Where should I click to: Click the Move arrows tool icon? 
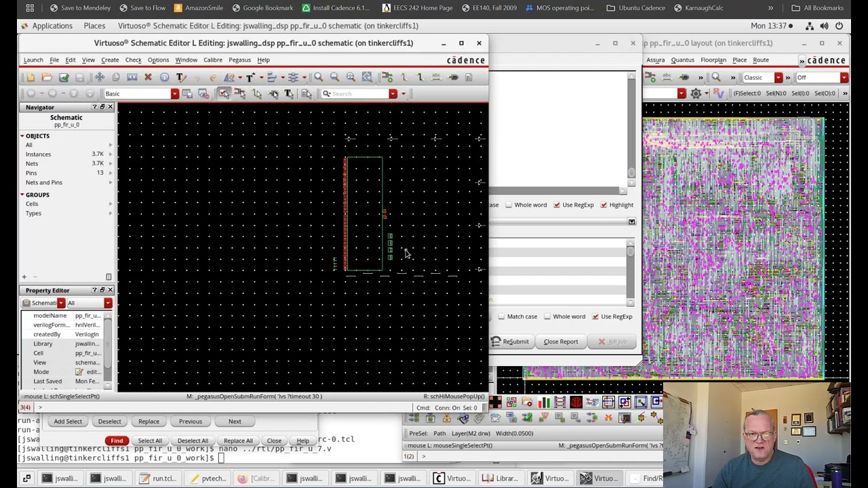tap(100, 77)
